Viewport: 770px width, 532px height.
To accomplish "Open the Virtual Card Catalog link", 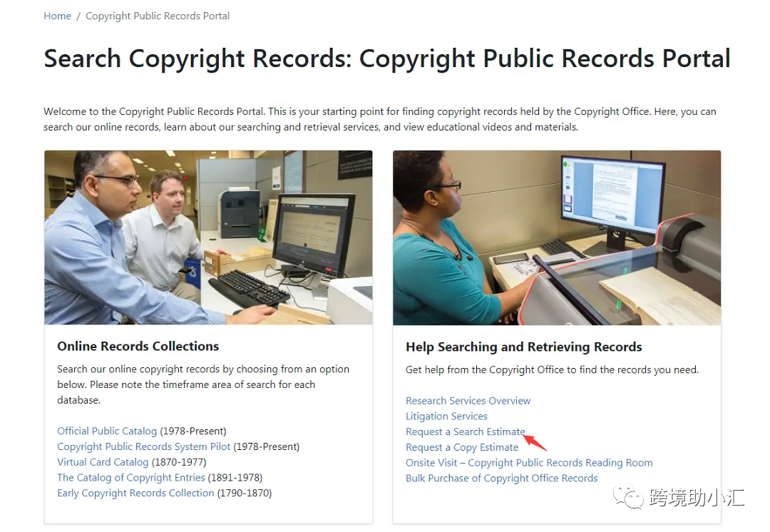I will click(x=103, y=461).
